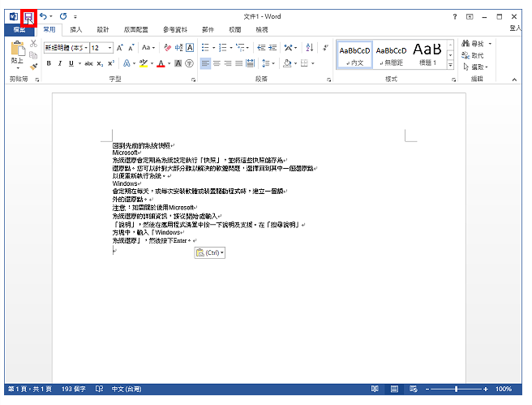The width and height of the screenshot is (532, 405).
Task: Apply character border icon
Action: [x=190, y=48]
